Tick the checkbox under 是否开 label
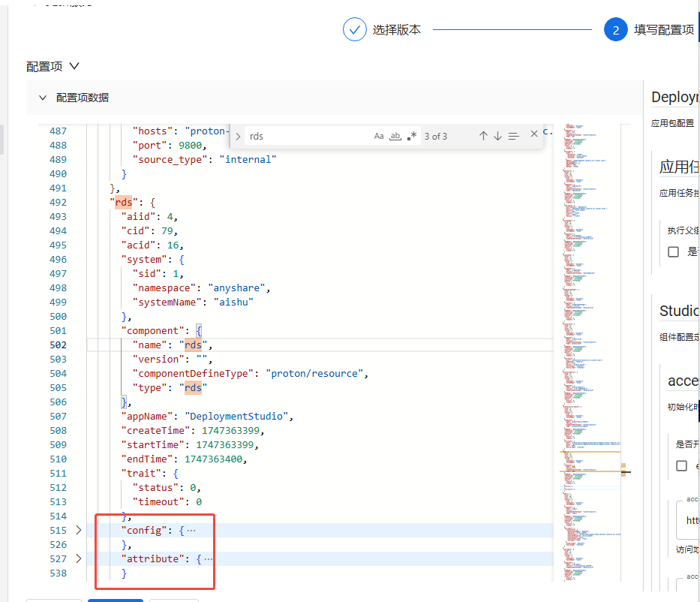The height and width of the screenshot is (602, 700). click(x=681, y=466)
